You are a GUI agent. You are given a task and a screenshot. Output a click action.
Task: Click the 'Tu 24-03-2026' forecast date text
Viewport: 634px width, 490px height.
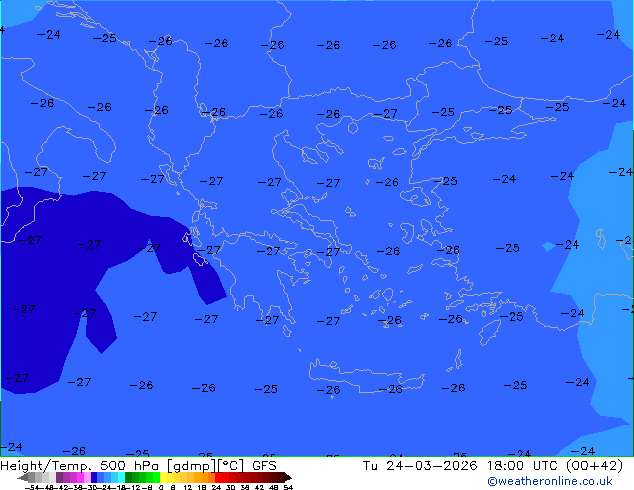pyautogui.click(x=420, y=466)
